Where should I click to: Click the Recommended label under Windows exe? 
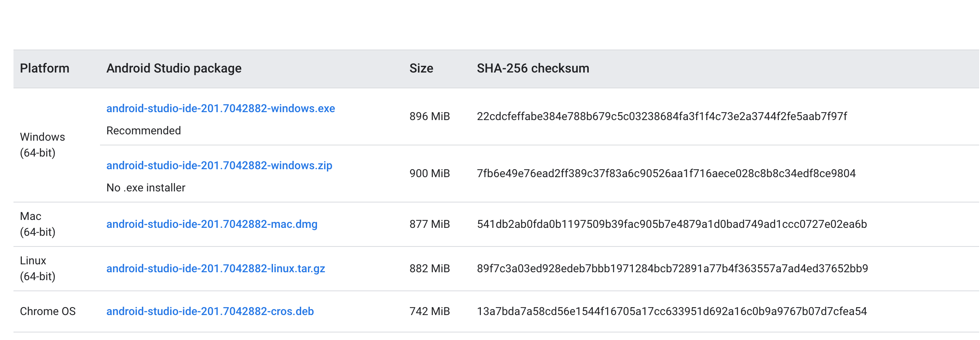144,131
